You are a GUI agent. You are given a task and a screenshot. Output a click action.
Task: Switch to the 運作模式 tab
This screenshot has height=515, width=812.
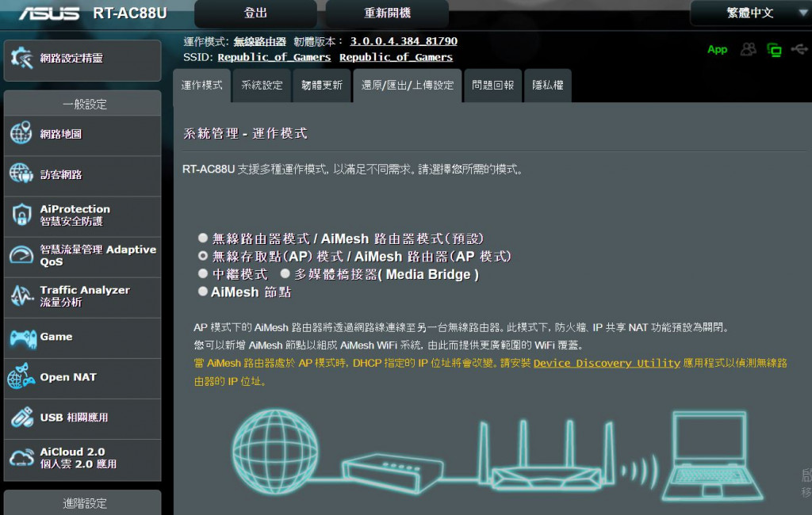(201, 86)
